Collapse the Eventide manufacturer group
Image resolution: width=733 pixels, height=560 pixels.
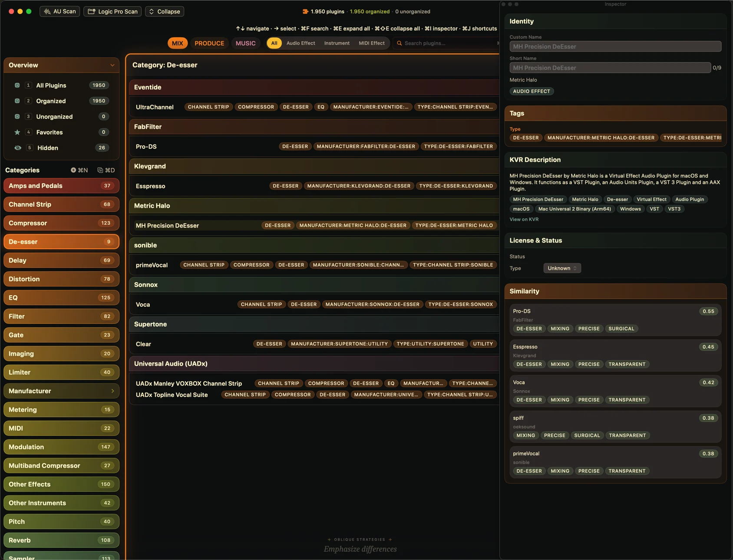(314, 87)
